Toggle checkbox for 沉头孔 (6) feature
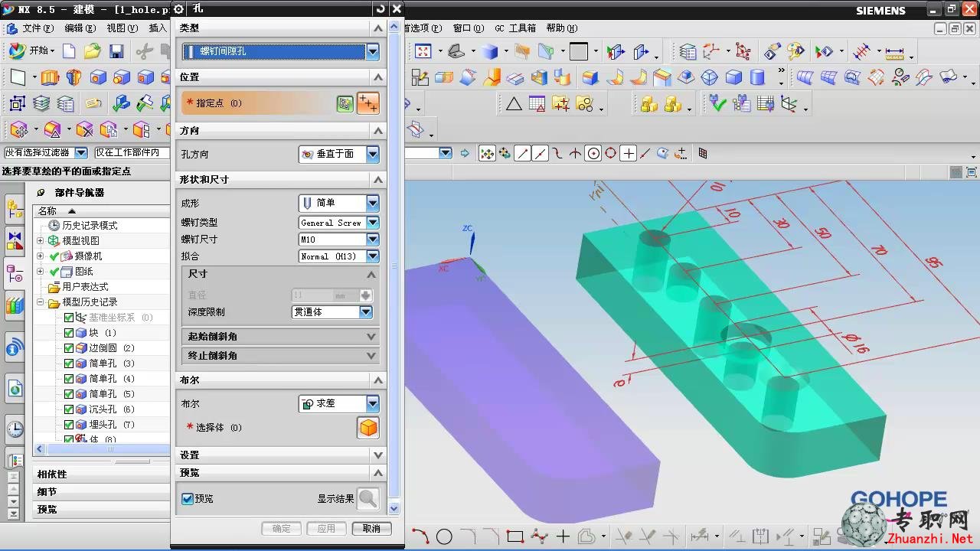The image size is (980, 551). pos(69,409)
